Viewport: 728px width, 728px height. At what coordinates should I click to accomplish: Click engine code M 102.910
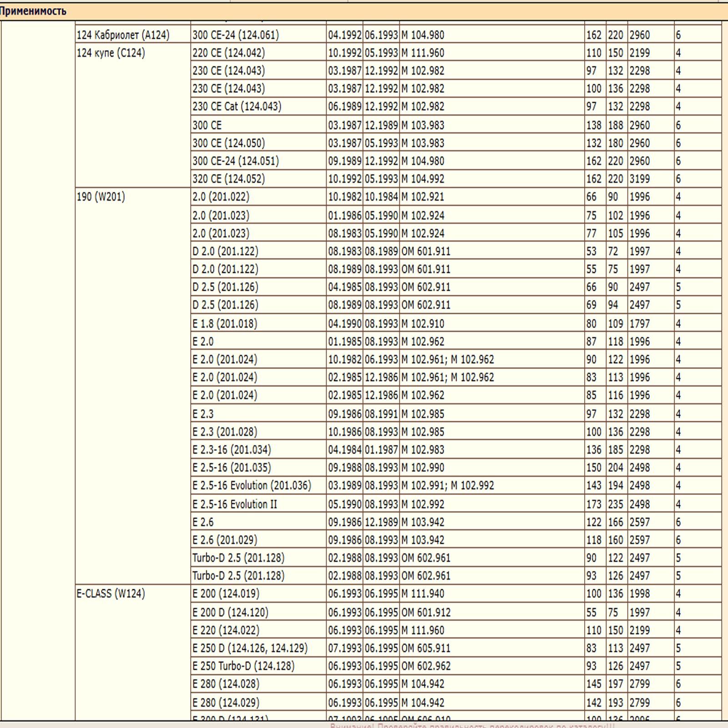[423, 324]
